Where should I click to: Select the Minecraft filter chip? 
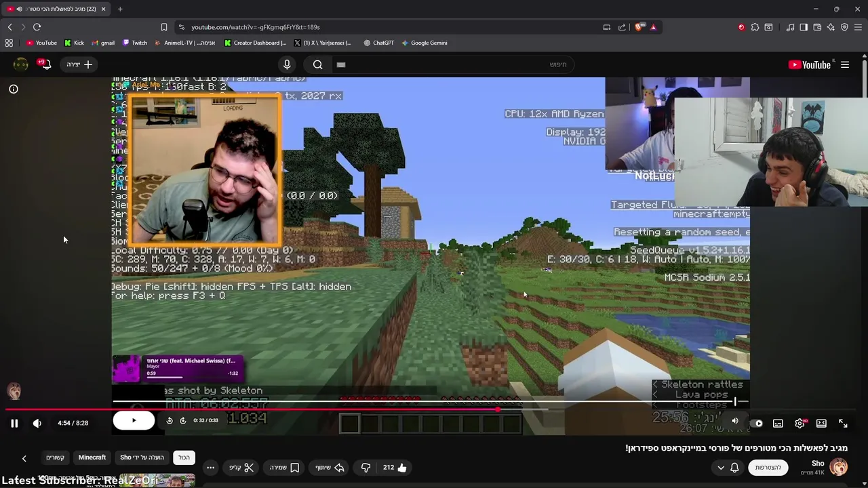[x=92, y=457]
